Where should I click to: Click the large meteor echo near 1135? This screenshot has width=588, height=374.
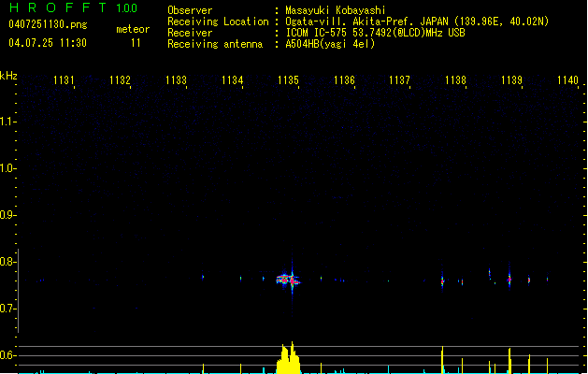288,280
